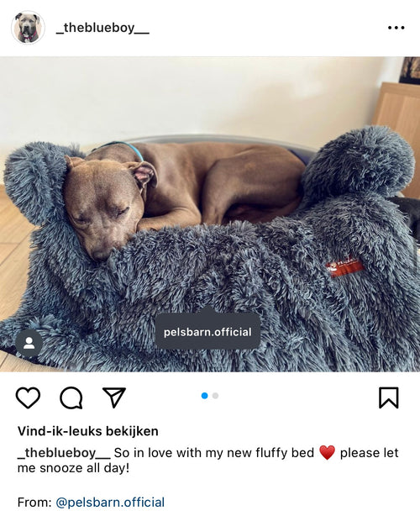
Task: Open the @pelsbarn.official mention in the caption
Action: point(110,503)
